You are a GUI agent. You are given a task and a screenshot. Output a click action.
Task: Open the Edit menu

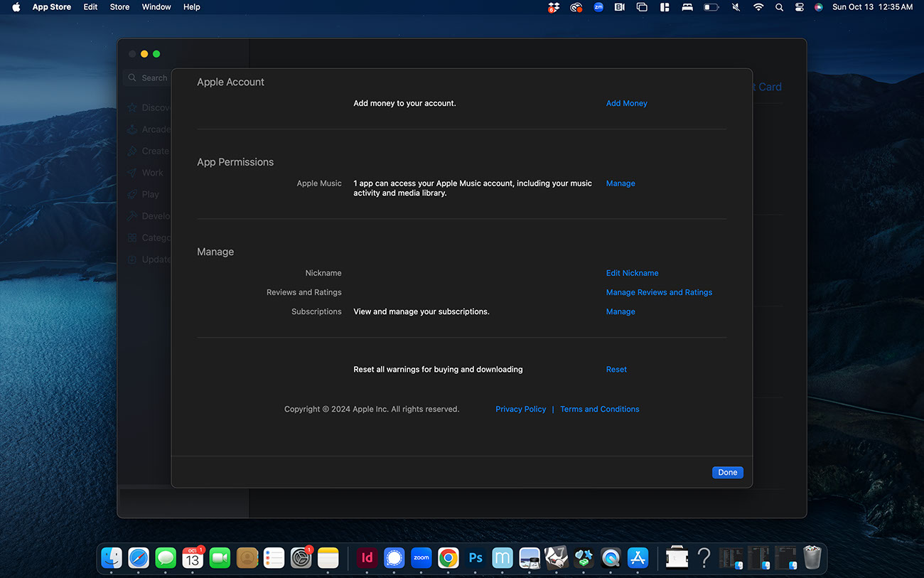[90, 7]
